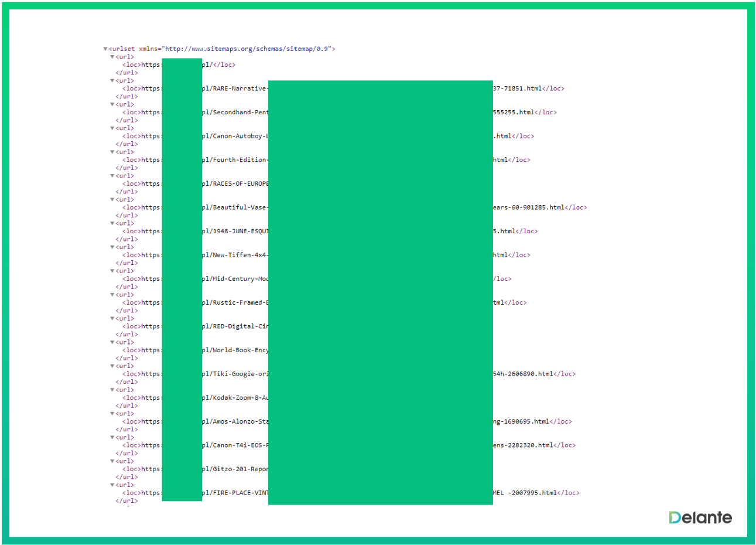Click the Tiki-Googie loc text

pos(235,374)
